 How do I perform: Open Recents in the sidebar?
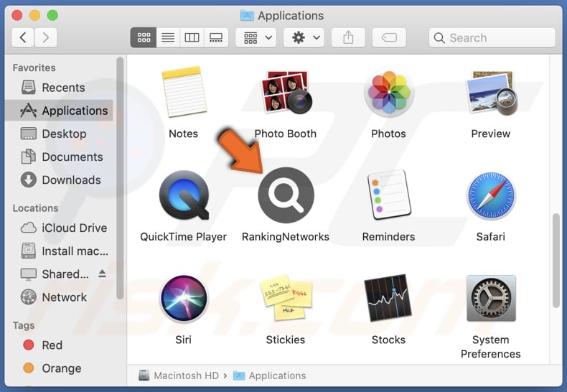point(60,88)
